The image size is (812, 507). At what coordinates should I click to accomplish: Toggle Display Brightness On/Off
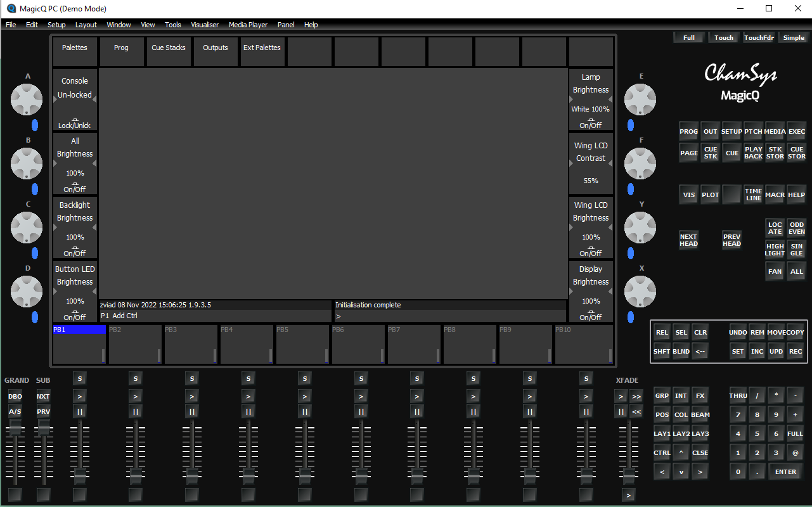591,316
